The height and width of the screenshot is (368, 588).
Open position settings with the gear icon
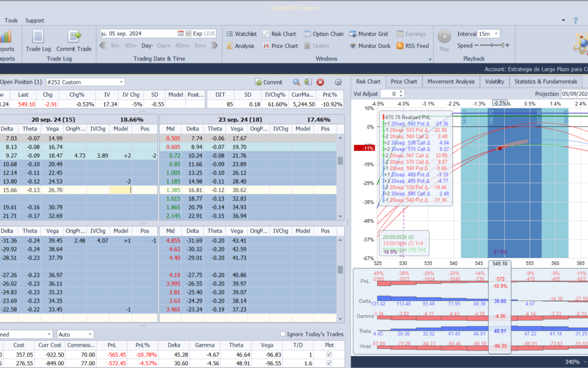pos(338,82)
